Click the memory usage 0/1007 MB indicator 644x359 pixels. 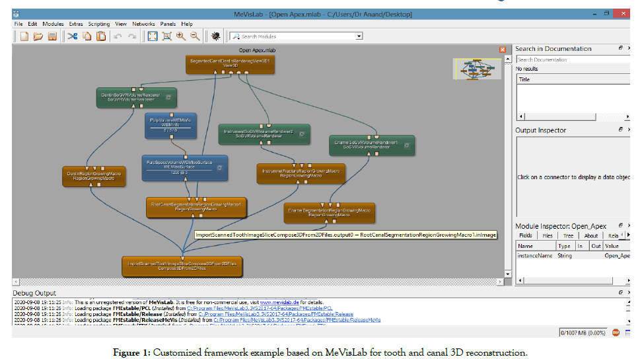[x=583, y=333]
